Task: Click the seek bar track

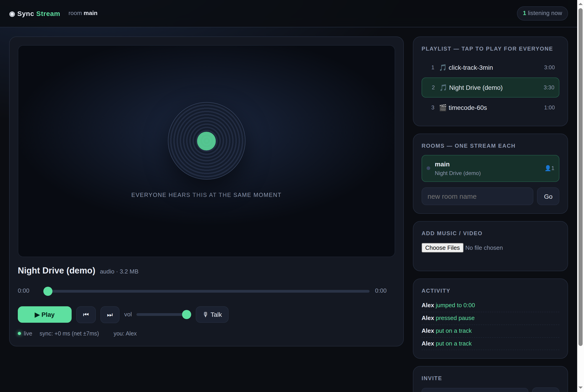Action: [206, 291]
